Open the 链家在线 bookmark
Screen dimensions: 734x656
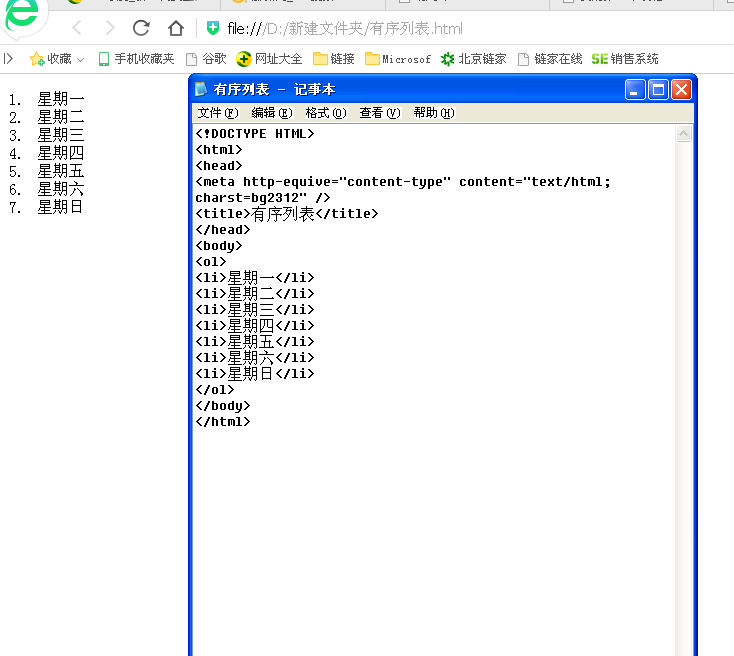[550, 59]
